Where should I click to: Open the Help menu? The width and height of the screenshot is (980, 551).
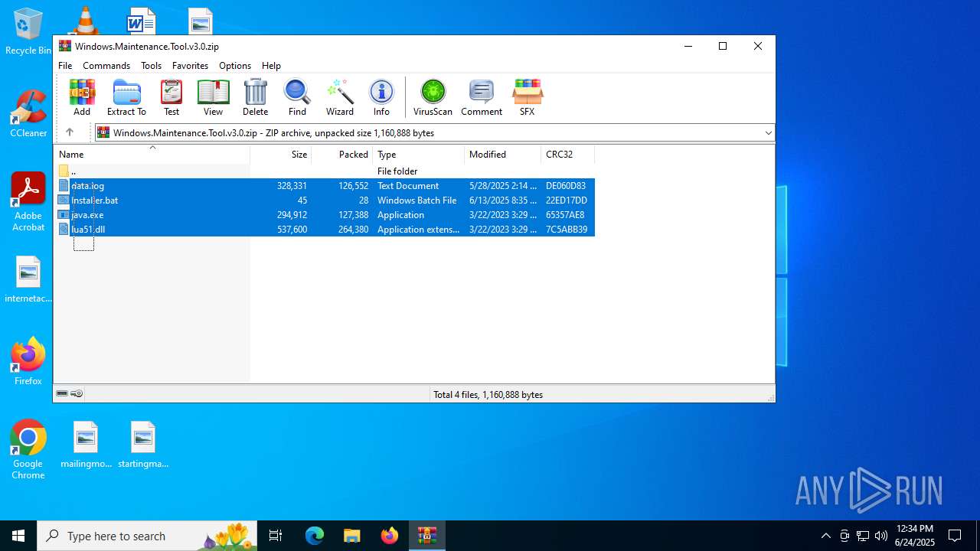[271, 66]
